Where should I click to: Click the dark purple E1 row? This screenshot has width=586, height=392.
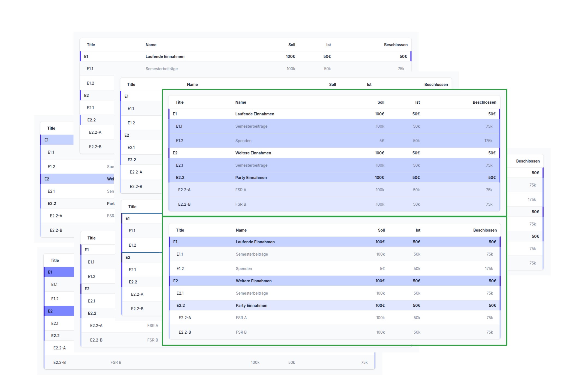[x=59, y=272]
